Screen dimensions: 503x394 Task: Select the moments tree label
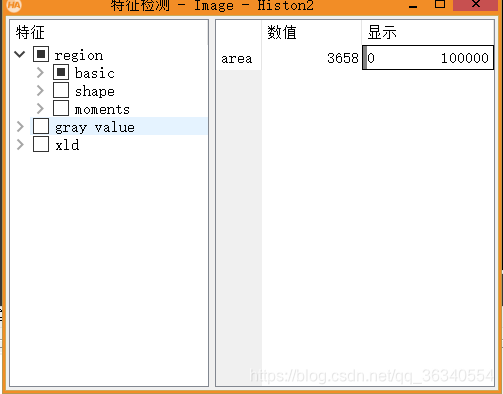[x=102, y=109]
